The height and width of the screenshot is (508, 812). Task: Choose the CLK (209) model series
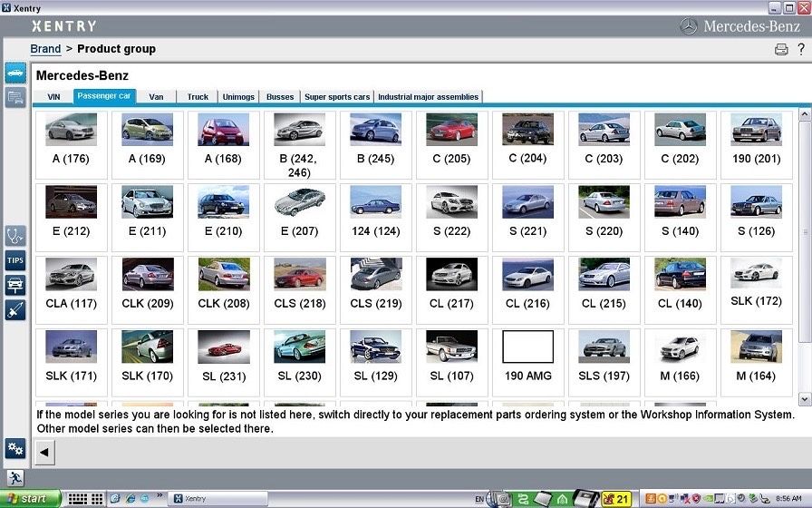(x=147, y=289)
